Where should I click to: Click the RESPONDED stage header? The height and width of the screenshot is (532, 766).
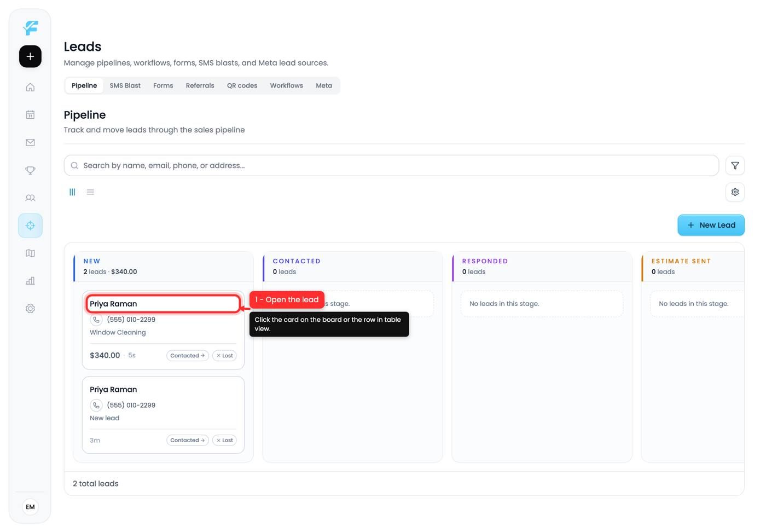point(542,267)
